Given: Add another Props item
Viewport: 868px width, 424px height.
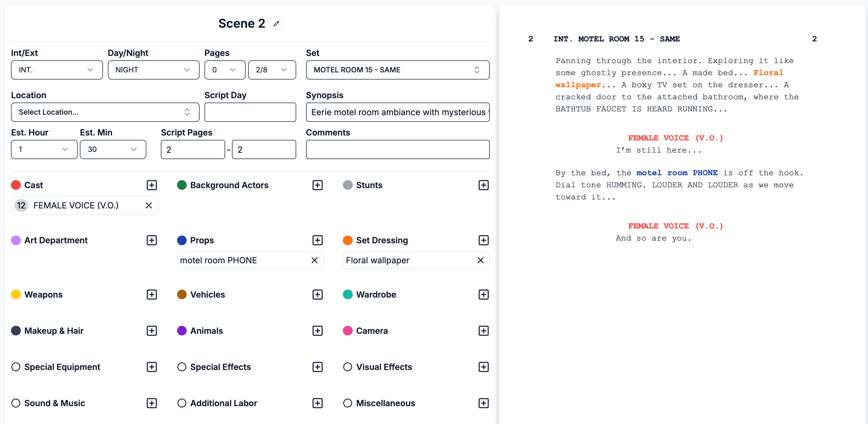Looking at the screenshot, I should point(317,240).
